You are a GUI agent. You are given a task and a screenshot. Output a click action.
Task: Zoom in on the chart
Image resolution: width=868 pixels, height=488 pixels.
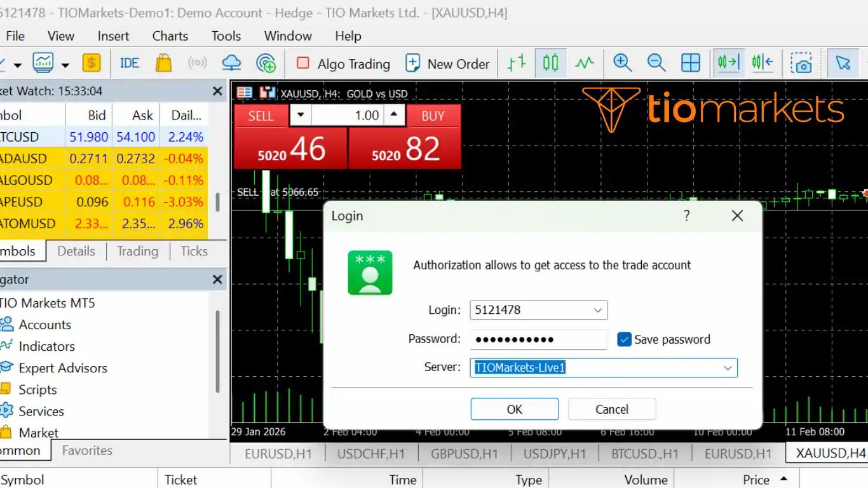coord(622,63)
